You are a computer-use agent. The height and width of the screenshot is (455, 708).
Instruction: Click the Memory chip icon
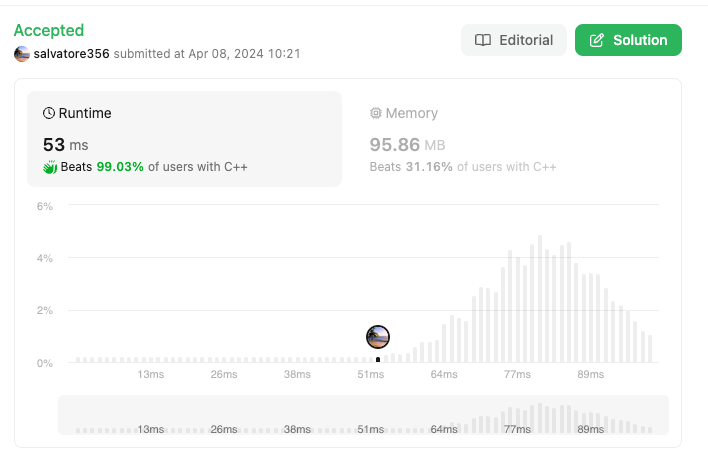point(376,113)
